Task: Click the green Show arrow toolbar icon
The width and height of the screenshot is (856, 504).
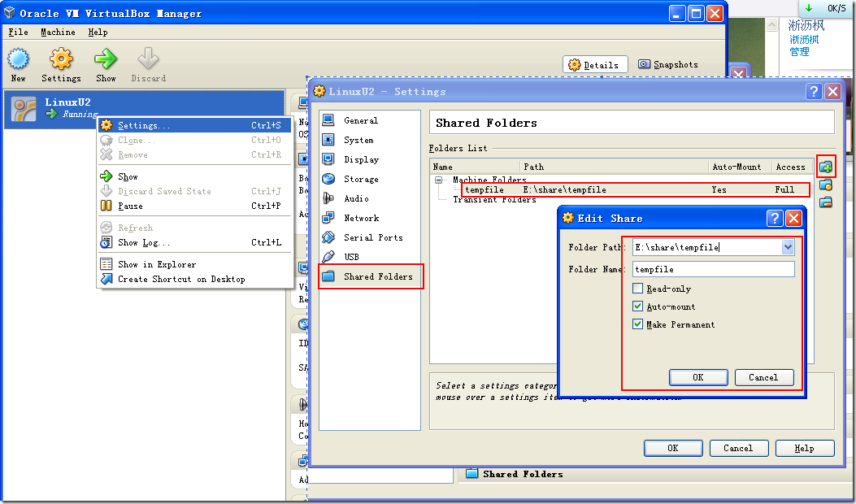Action: (x=106, y=59)
